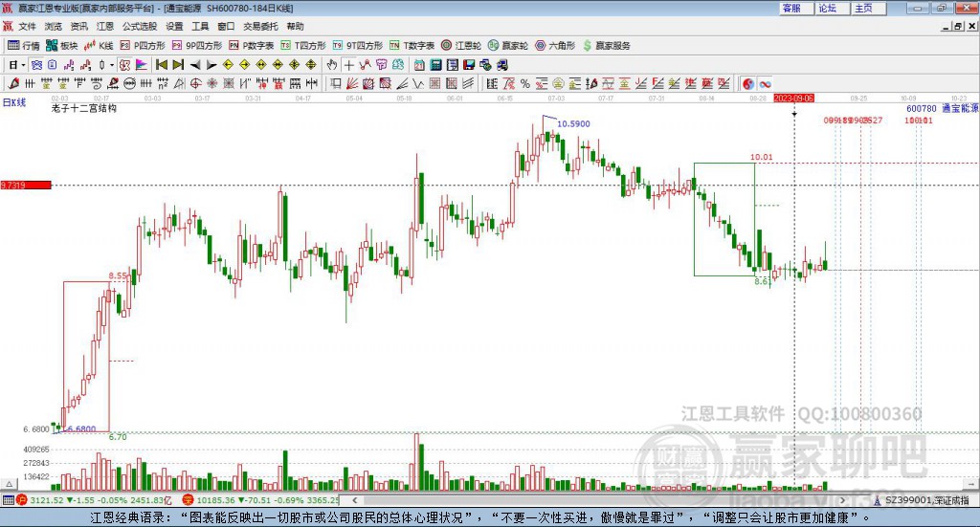Open the 设置 menu
980x527 pixels.
pos(174,26)
